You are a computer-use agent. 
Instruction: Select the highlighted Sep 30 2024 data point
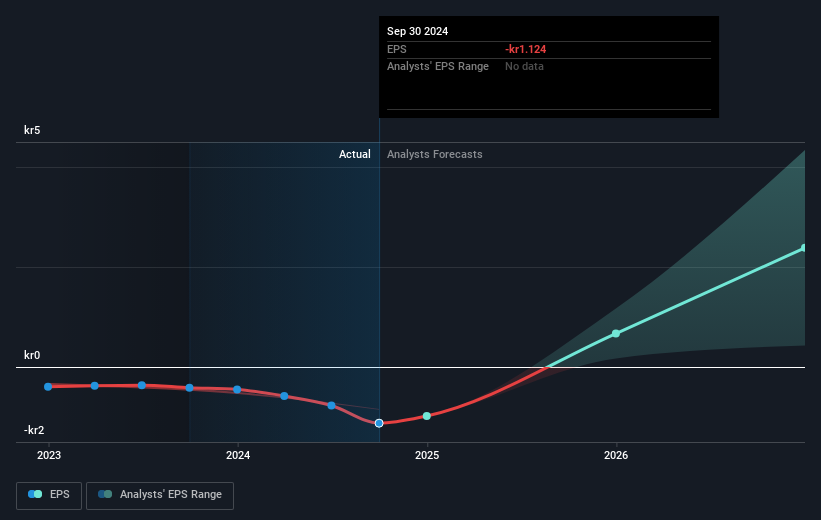click(x=379, y=423)
